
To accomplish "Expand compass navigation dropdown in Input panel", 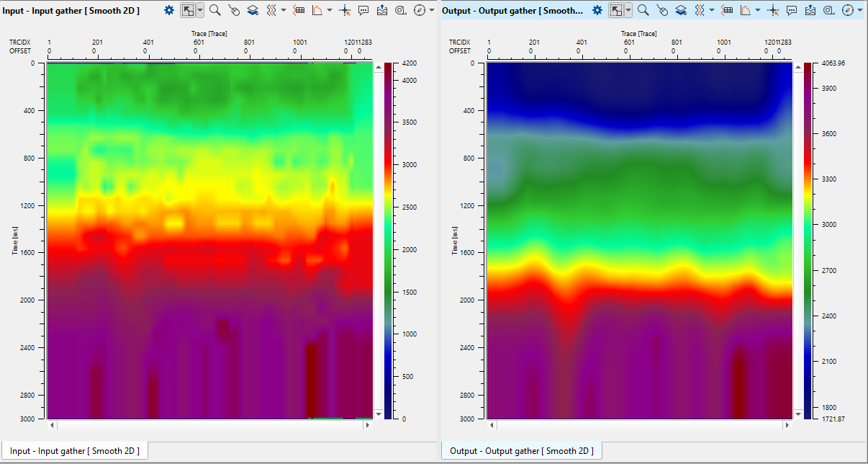I will tap(432, 10).
